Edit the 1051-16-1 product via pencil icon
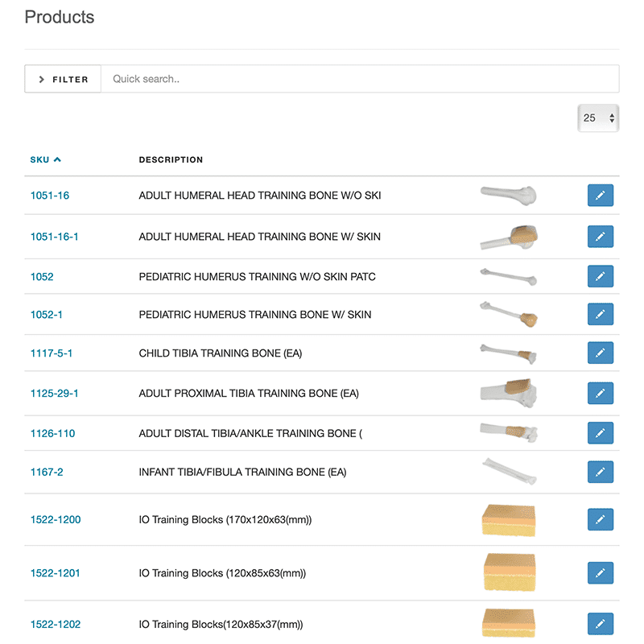The image size is (644, 644). click(x=600, y=237)
